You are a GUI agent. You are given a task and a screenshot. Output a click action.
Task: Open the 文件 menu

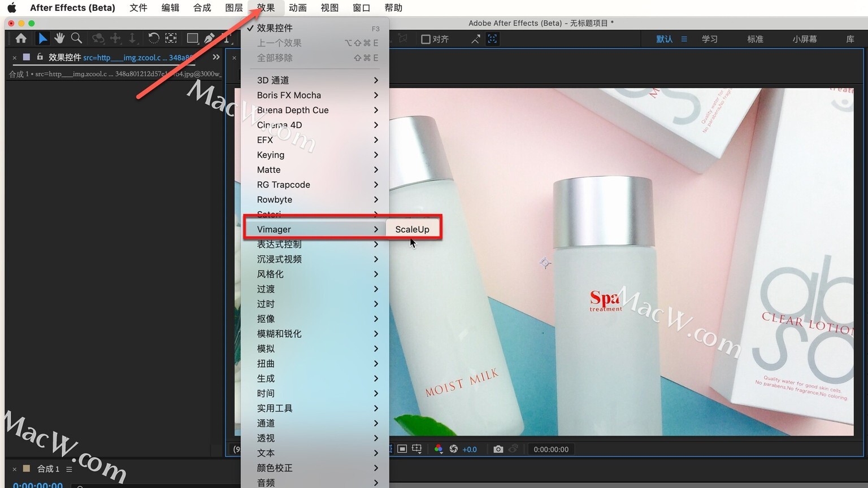pyautogui.click(x=138, y=8)
